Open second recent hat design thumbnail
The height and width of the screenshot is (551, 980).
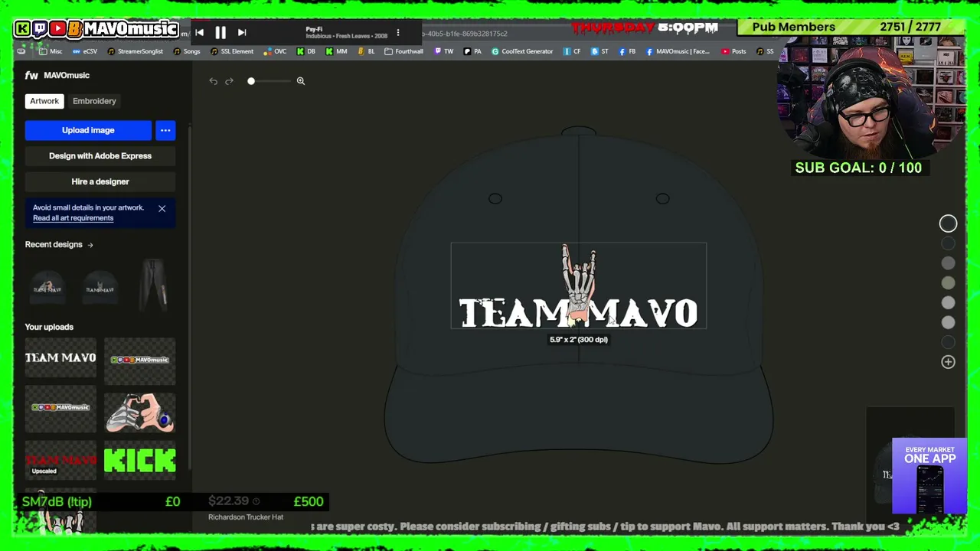[100, 287]
